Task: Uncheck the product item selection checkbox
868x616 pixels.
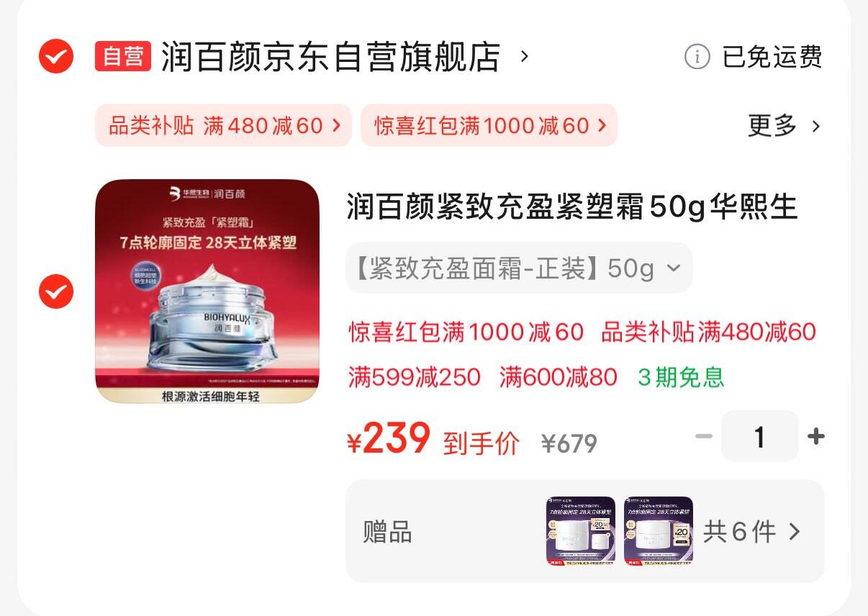Action: pyautogui.click(x=56, y=291)
